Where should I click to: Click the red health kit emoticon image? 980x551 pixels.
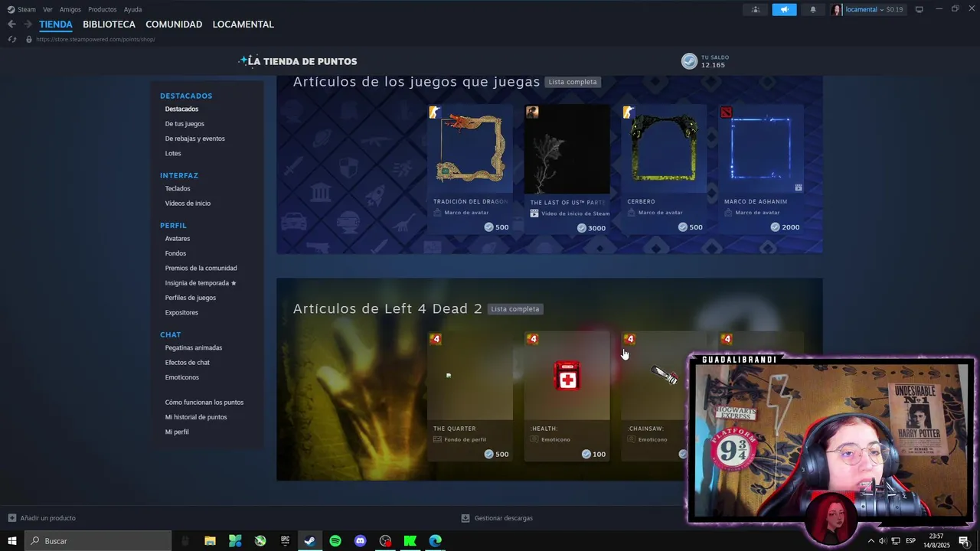pos(567,376)
